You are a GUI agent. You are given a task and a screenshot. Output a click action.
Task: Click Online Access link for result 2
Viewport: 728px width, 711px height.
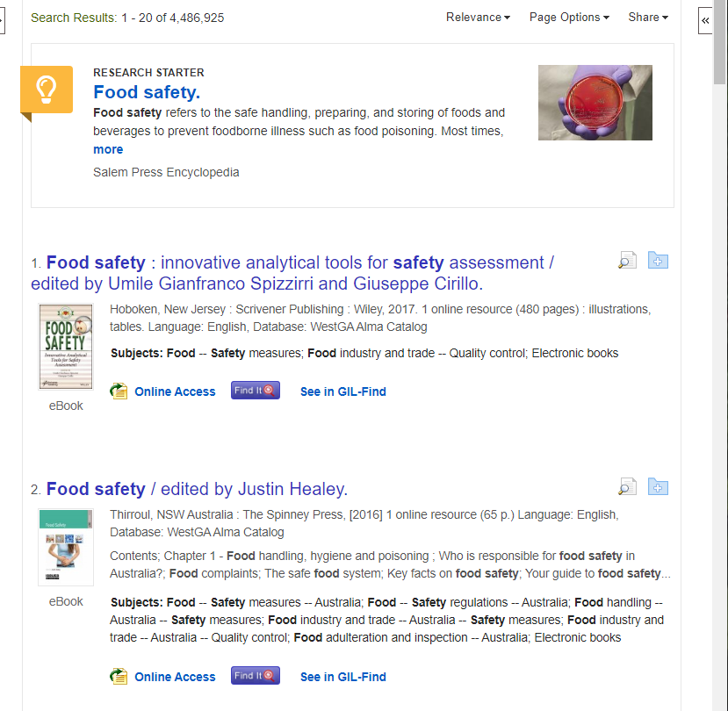tap(175, 677)
